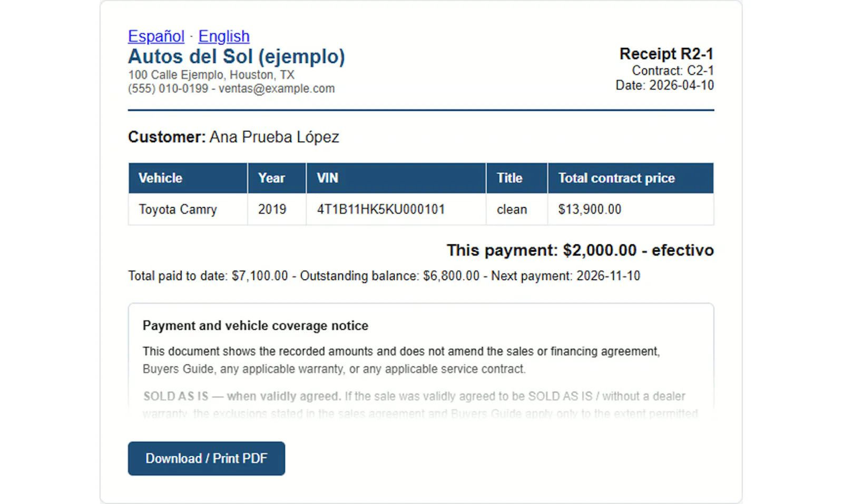
Task: Click the Total contract price header
Action: click(631, 178)
